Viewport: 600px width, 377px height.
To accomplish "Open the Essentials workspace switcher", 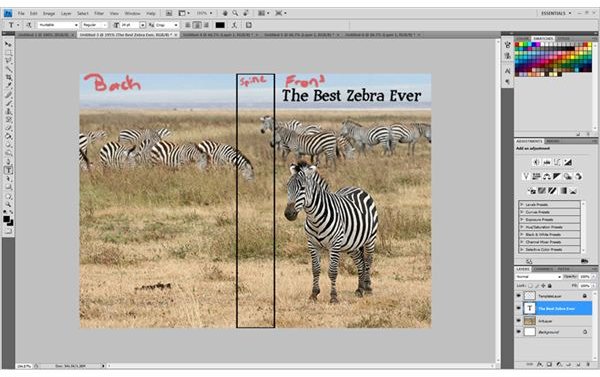I will (x=556, y=13).
